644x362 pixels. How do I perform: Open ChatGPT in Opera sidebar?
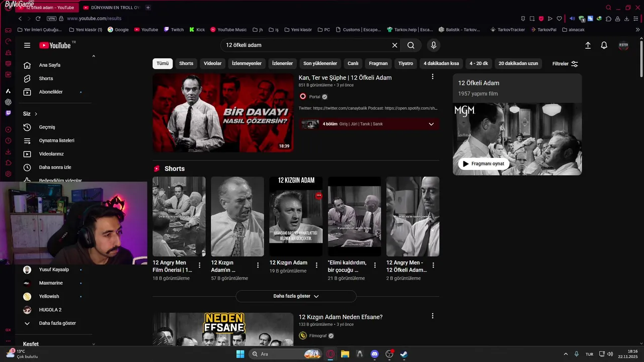(x=8, y=102)
